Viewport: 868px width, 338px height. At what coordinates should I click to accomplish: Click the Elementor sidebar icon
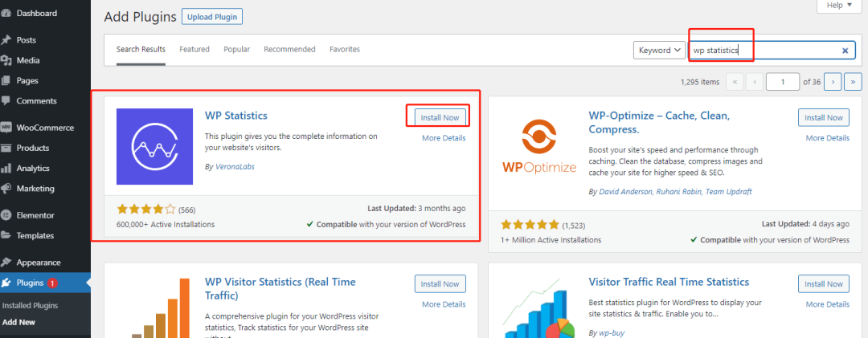[x=6, y=215]
